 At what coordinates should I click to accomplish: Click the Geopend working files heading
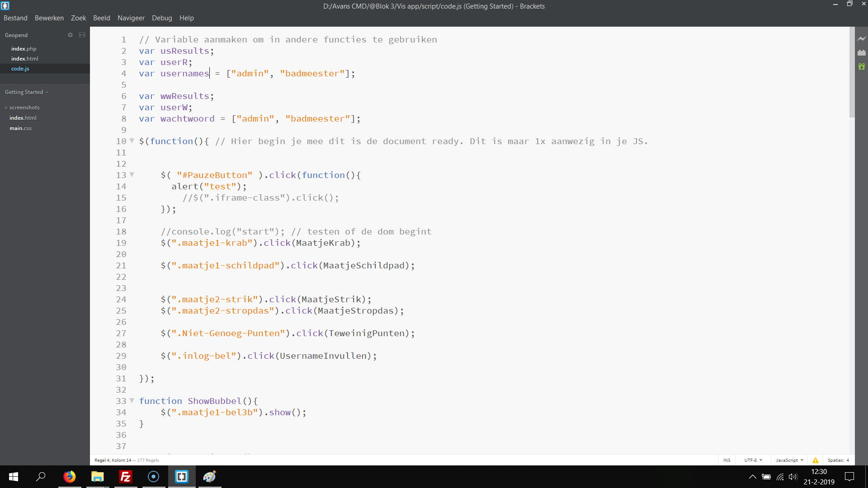tap(16, 35)
